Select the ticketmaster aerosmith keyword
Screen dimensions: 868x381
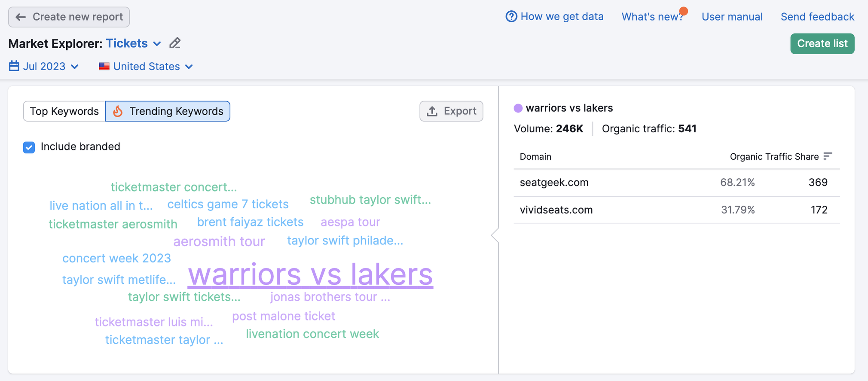[x=113, y=224]
